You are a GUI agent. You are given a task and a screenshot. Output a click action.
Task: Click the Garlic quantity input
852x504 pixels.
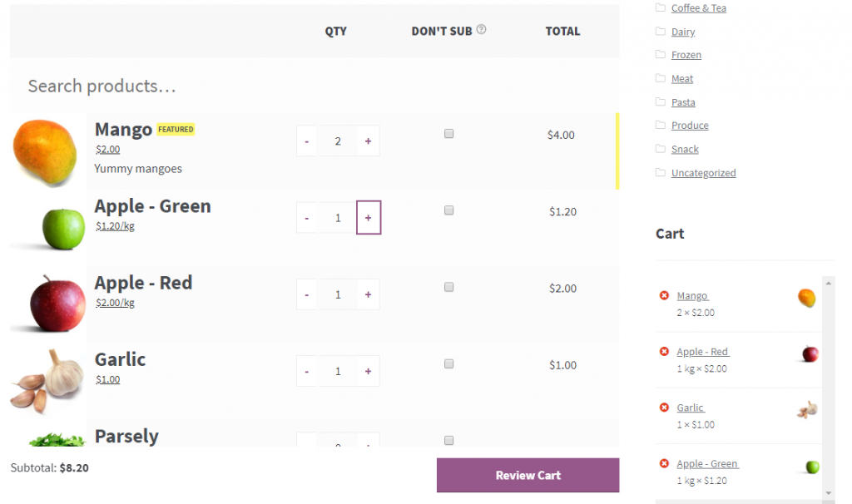pyautogui.click(x=338, y=372)
